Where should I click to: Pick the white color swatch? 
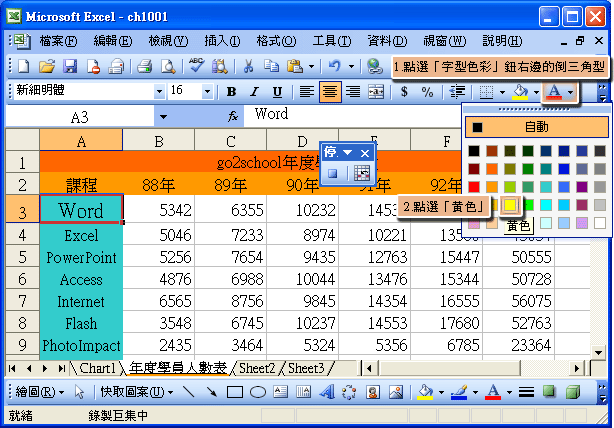pos(600,223)
